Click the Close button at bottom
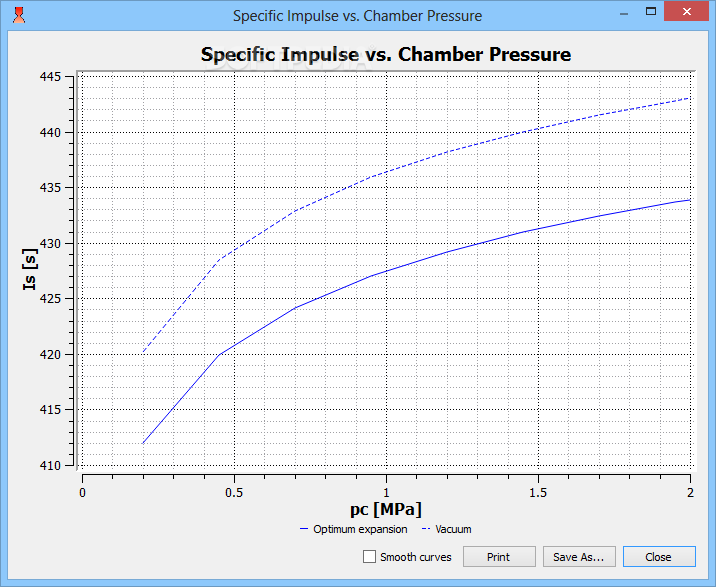The width and height of the screenshot is (716, 587). (659, 557)
